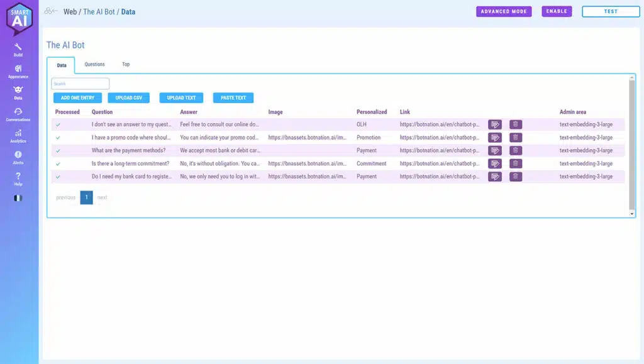
Task: Open the Alerts section in sidebar
Action: (x=18, y=157)
